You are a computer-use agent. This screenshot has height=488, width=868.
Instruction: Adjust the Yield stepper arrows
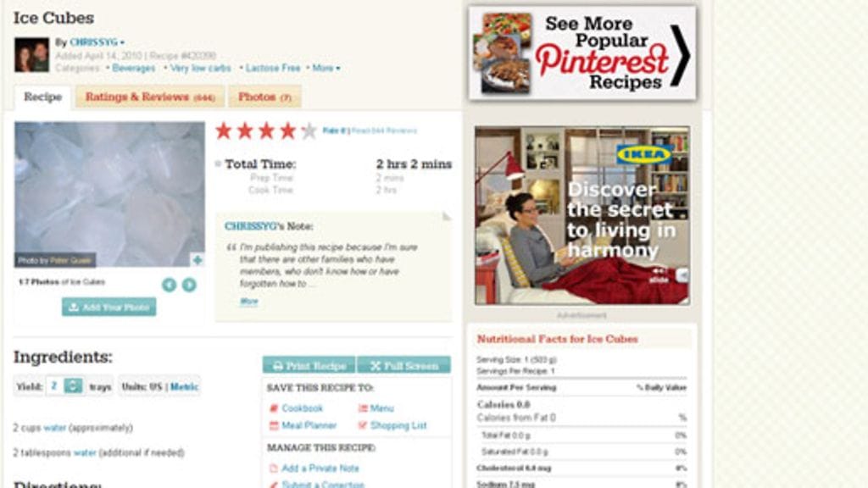pyautogui.click(x=73, y=385)
